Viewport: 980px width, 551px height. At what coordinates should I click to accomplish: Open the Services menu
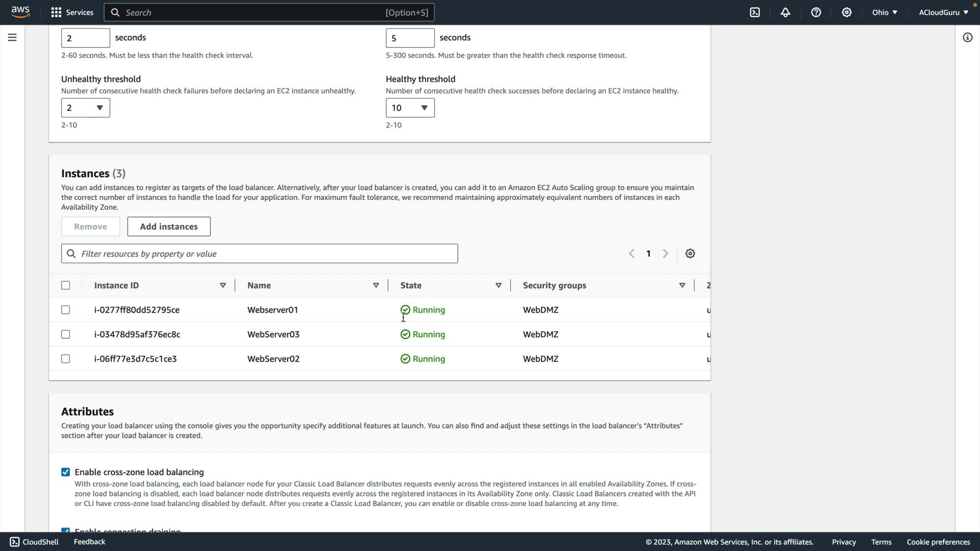(x=72, y=12)
